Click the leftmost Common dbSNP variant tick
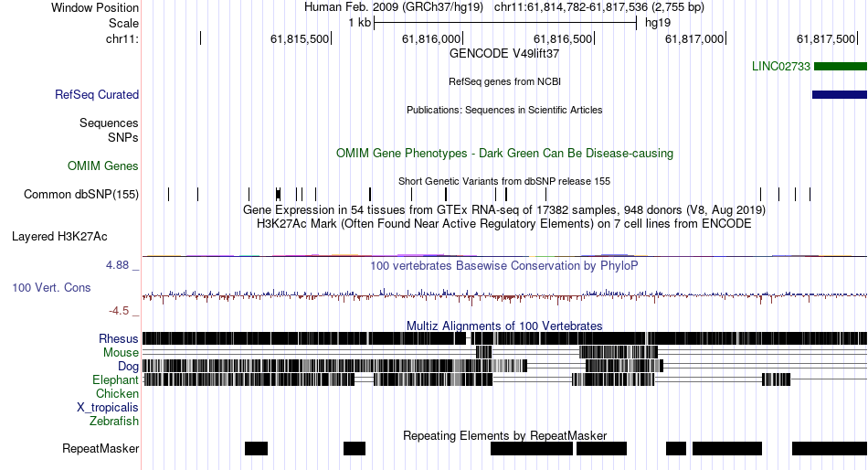The width and height of the screenshot is (868, 470). point(169,194)
